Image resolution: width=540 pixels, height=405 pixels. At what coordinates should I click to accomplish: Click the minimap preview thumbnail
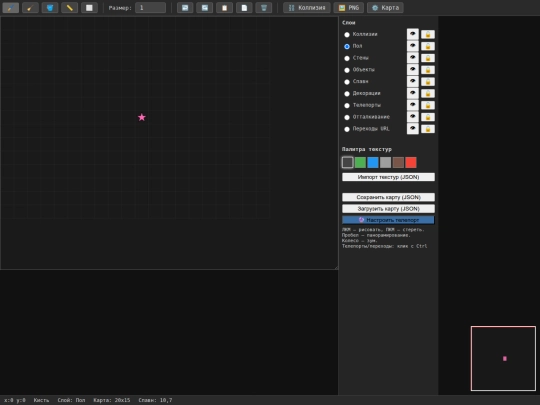[x=503, y=358]
